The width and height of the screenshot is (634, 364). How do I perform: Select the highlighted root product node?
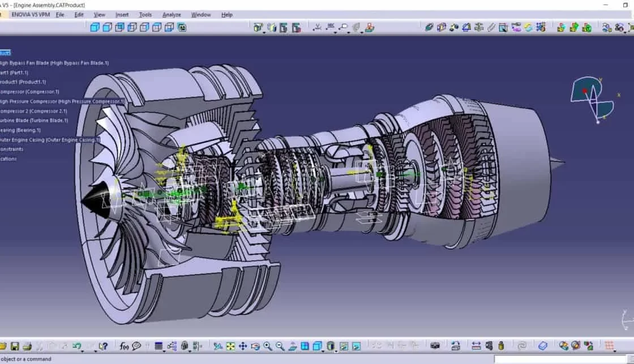[x=5, y=53]
